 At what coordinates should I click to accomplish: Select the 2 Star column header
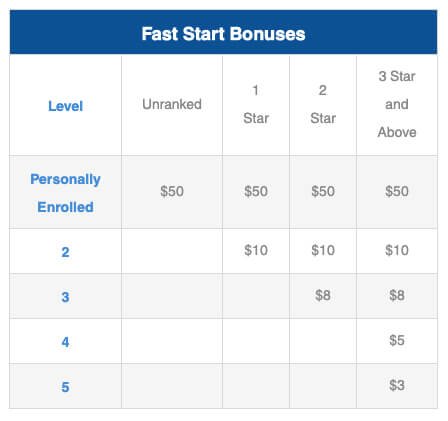(x=323, y=104)
